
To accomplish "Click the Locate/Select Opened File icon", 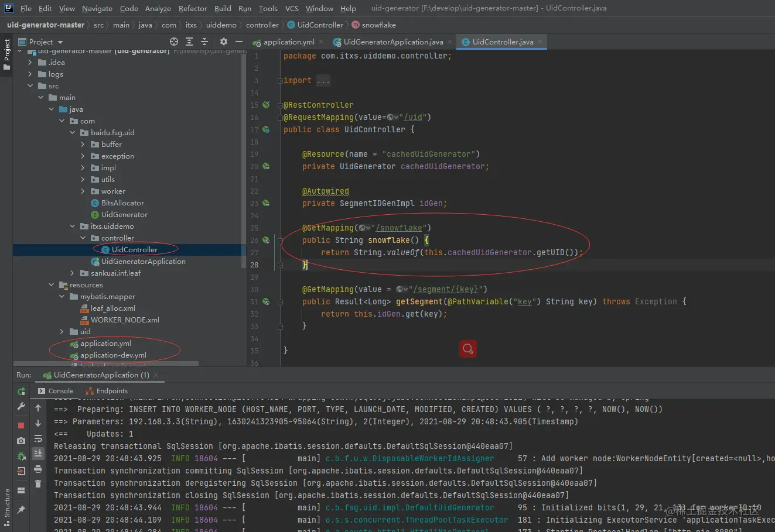I will 174,42.
